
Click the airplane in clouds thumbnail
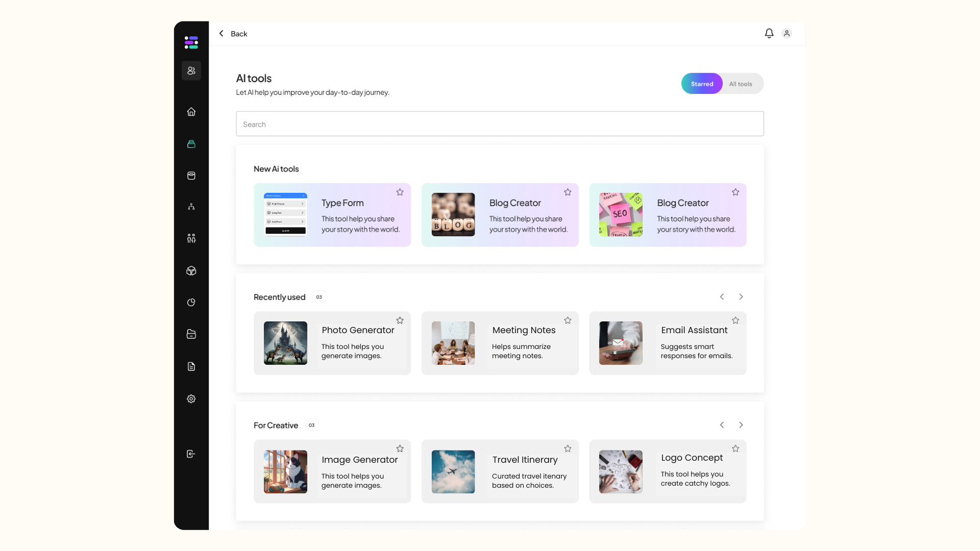(453, 471)
